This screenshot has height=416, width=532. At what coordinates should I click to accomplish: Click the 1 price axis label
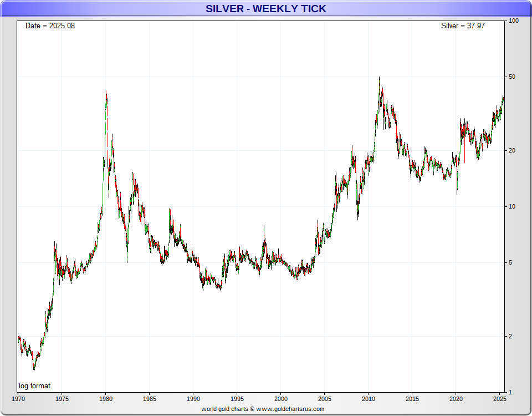pos(510,392)
